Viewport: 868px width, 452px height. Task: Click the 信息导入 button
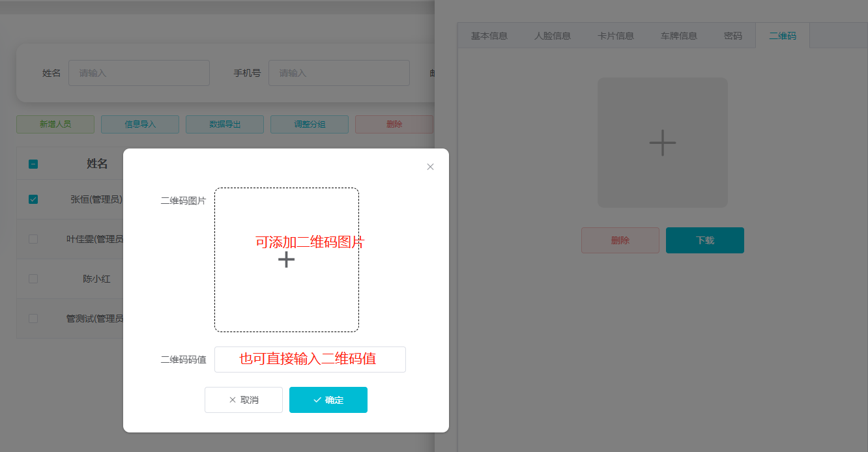point(140,124)
